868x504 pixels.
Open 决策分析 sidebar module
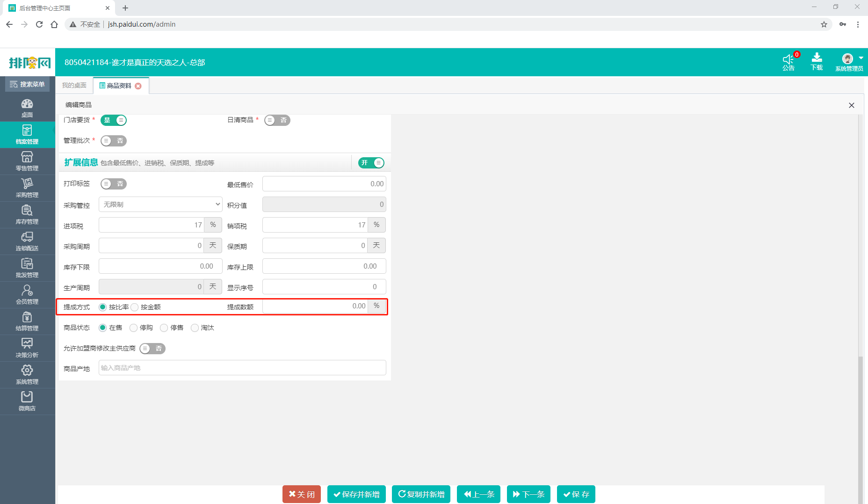27,348
